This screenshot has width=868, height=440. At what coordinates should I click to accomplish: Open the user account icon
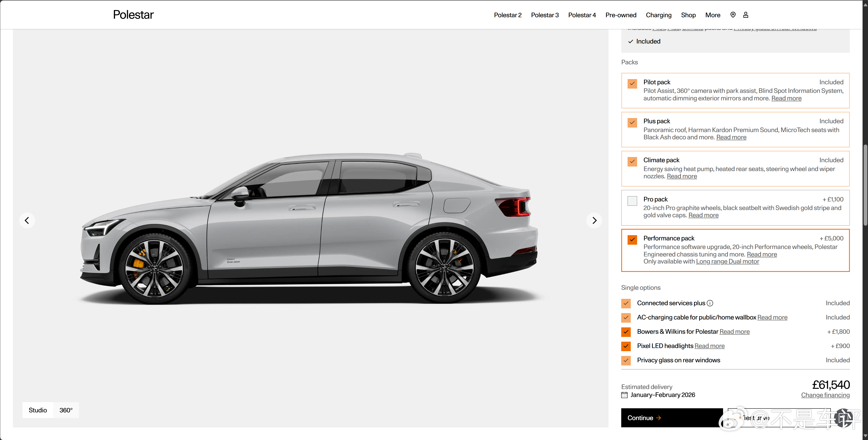(x=746, y=15)
